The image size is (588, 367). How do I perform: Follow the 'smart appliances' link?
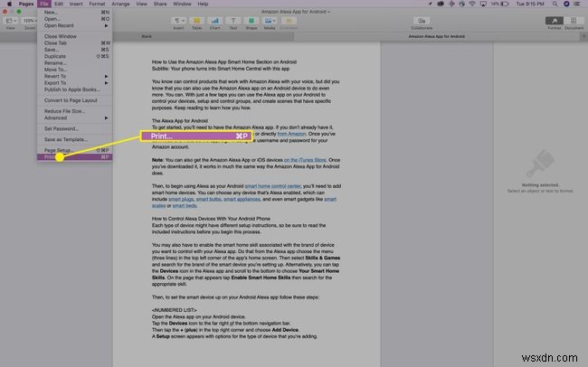[242, 200]
